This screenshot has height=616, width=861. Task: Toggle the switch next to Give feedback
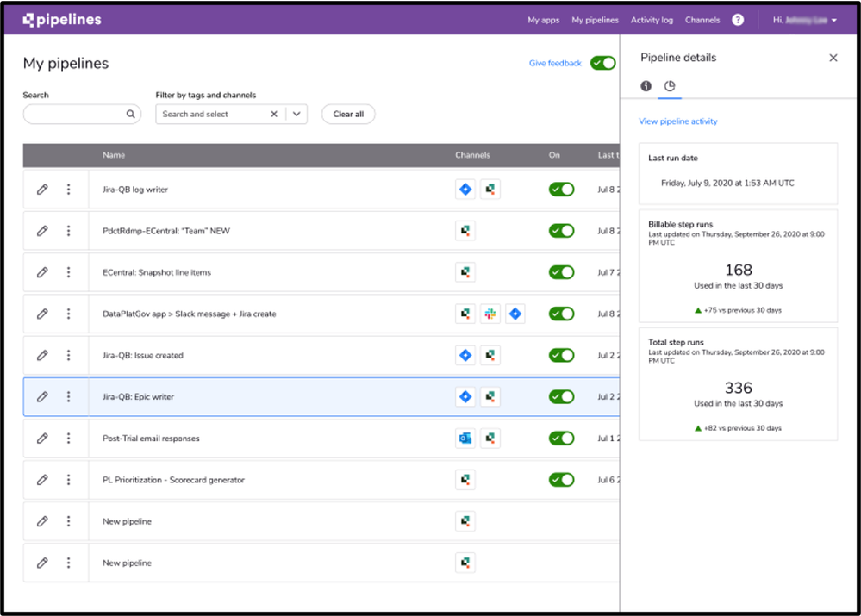point(603,63)
